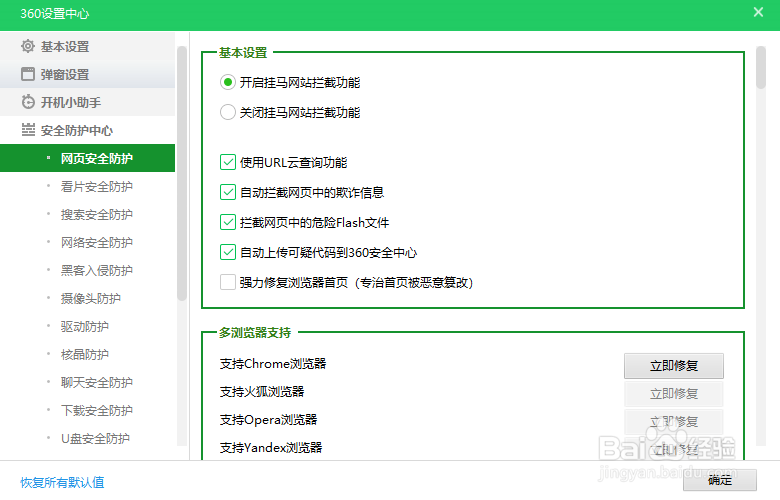The width and height of the screenshot is (780, 500).
Task: Click 立即修复 for Chrome浏览器
Action: [x=674, y=366]
